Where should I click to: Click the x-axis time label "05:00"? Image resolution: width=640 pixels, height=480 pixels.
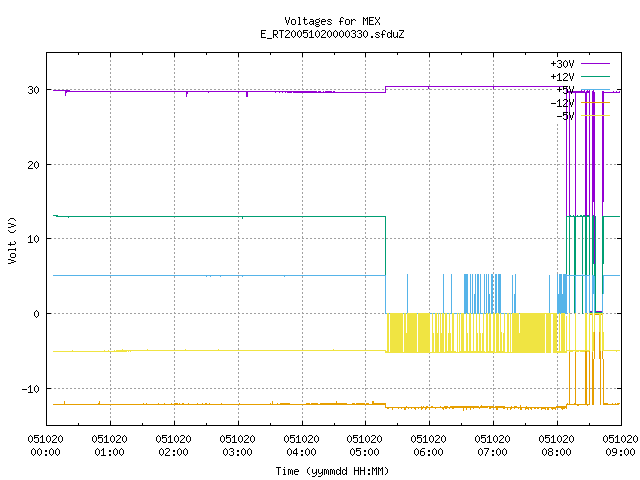click(x=364, y=452)
